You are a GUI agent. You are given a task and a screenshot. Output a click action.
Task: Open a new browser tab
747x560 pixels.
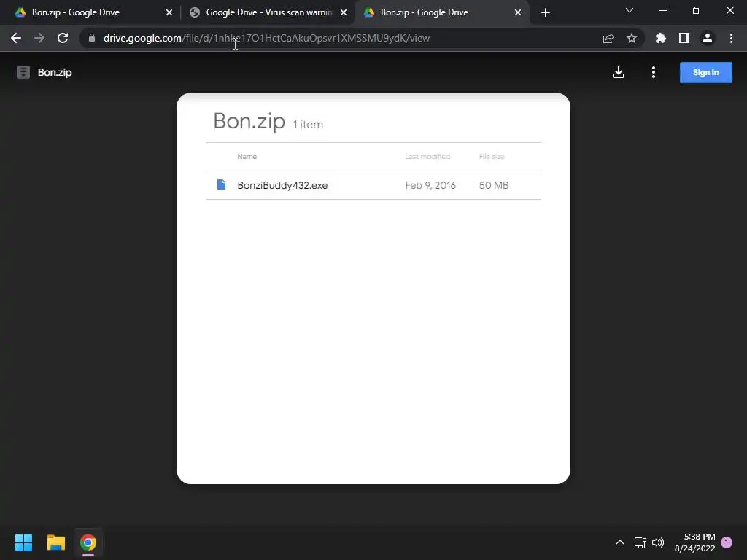click(546, 12)
